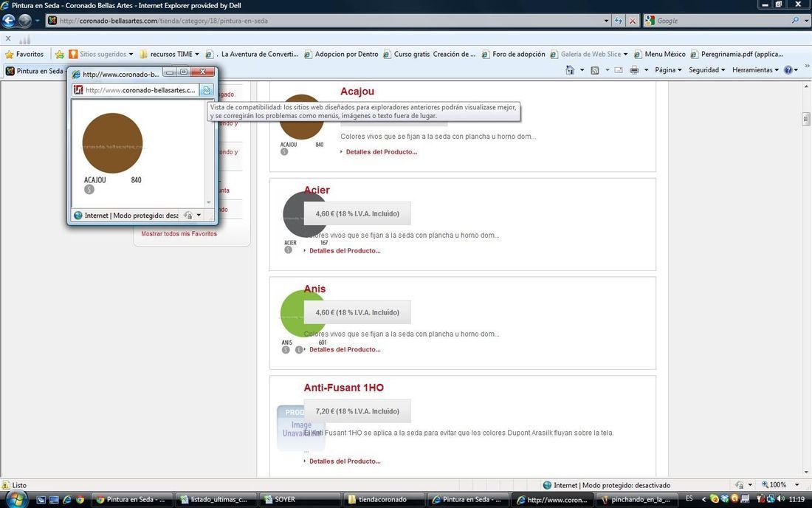The image size is (812, 508).
Task: Click the site favicon in the address bar
Action: (x=52, y=21)
